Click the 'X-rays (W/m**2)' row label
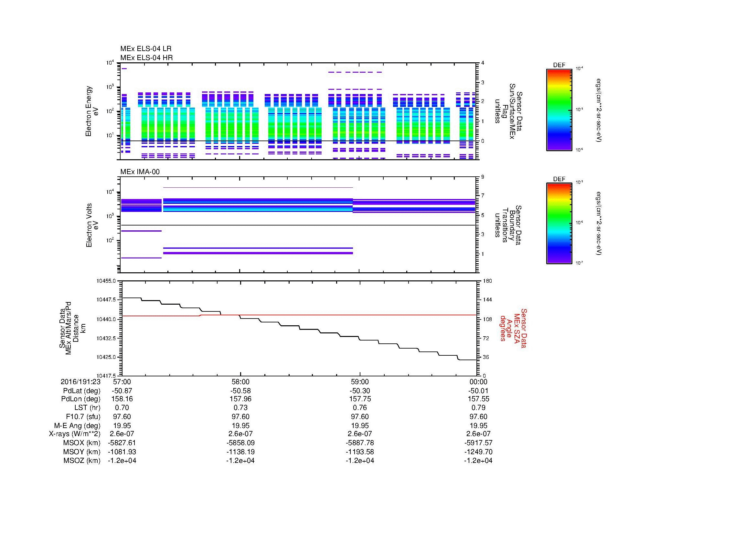Viewport: 756px width, 534px height. (x=74, y=434)
